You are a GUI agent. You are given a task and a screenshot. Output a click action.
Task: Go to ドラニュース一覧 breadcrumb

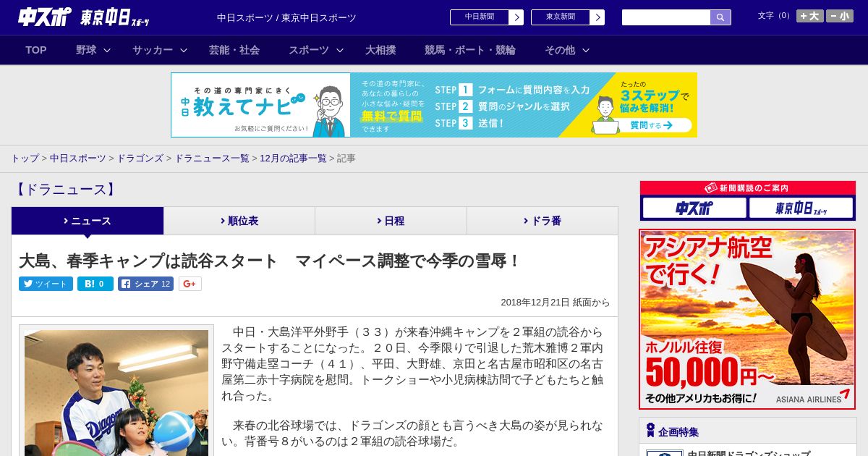212,158
